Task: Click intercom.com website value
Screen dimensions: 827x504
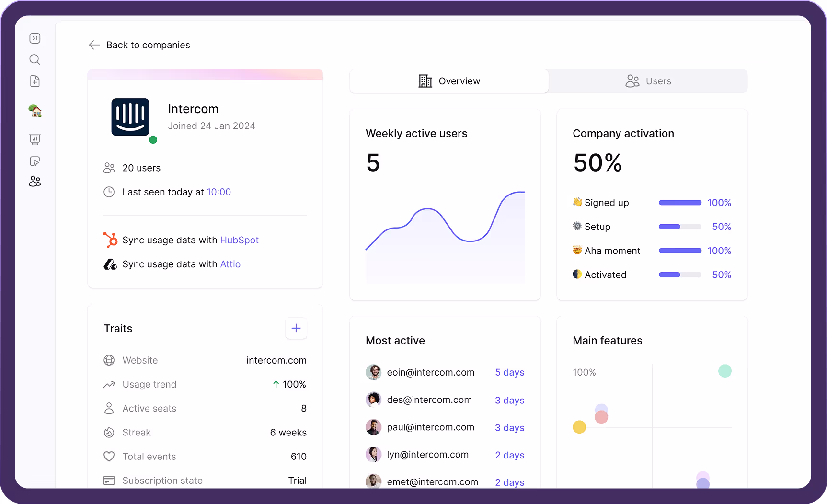Action: point(276,360)
